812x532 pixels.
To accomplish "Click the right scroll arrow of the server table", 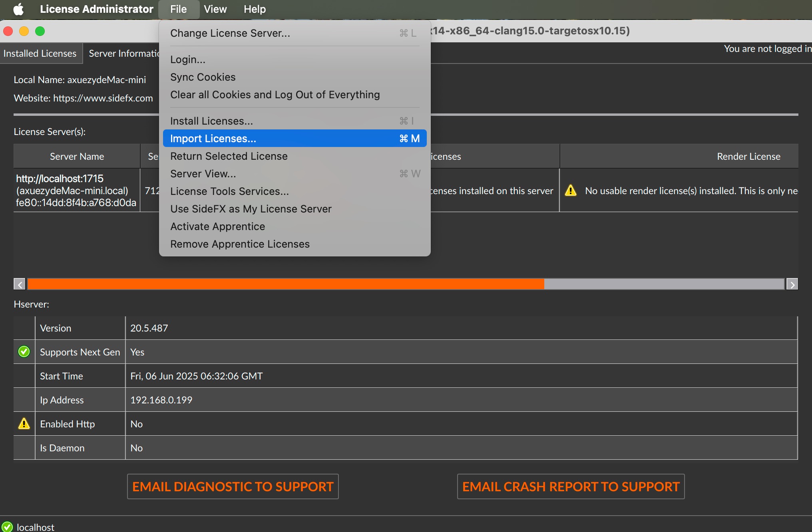I will tap(792, 284).
